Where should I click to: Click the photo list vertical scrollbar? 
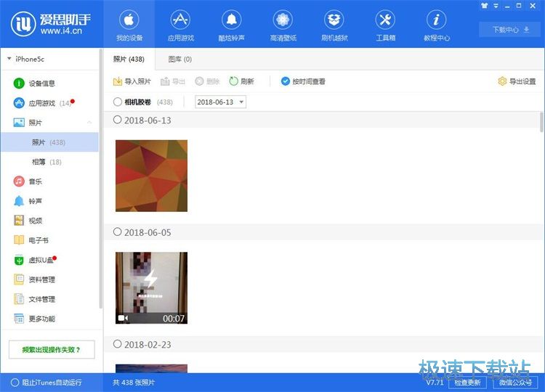point(541,121)
